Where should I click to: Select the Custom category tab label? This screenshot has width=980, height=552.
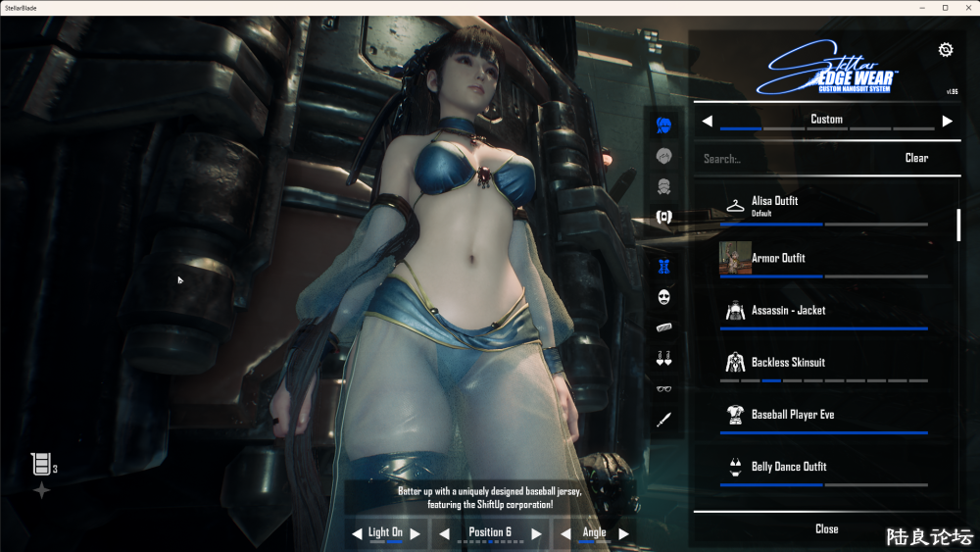826,119
